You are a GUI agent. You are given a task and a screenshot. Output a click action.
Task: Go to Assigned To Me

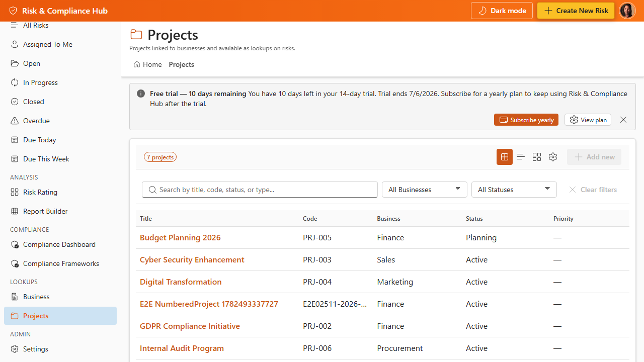60,44
